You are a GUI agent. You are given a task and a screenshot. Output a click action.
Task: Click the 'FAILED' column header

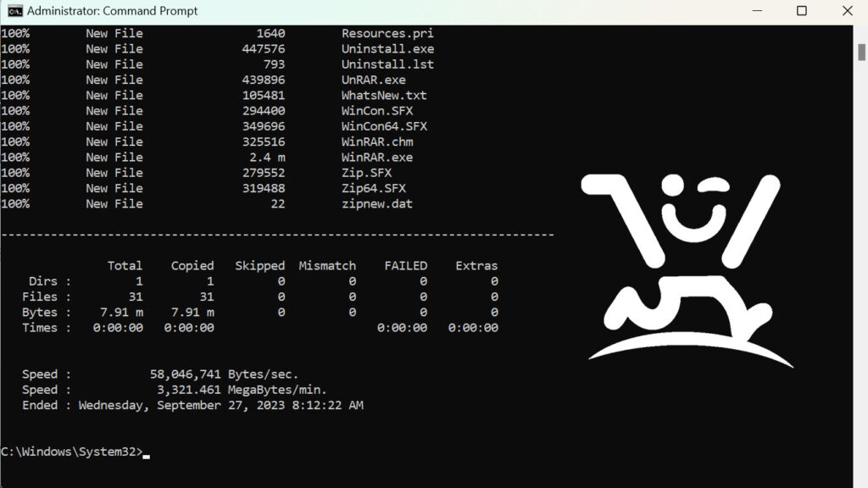(x=406, y=265)
